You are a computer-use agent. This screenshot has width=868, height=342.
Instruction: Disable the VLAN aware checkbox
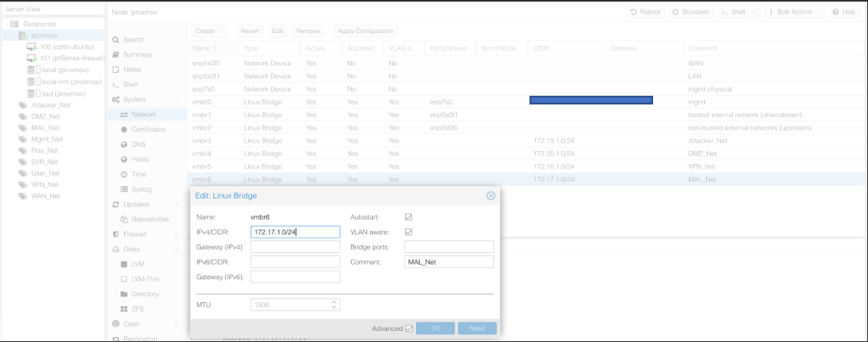409,232
